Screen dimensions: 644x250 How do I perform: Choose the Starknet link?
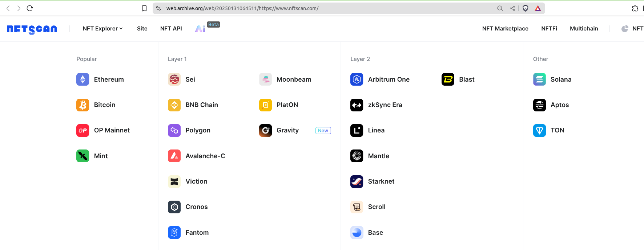tap(381, 181)
